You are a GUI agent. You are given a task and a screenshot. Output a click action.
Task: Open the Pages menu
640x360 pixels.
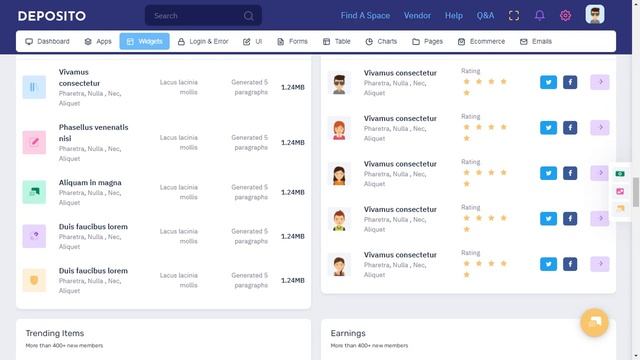click(427, 41)
